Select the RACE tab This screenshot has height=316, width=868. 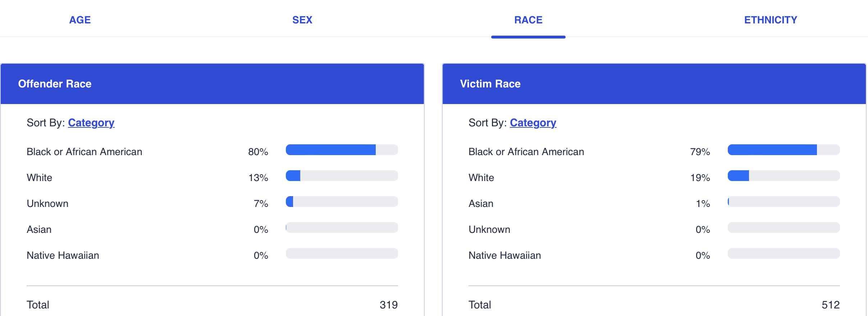(528, 20)
